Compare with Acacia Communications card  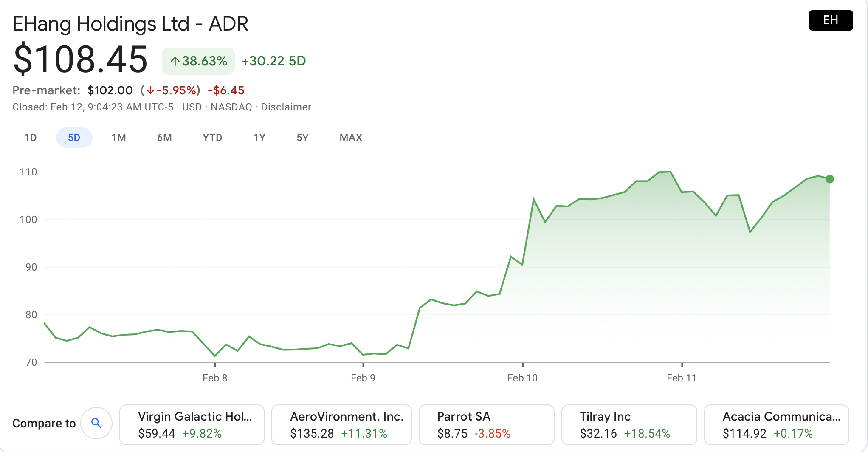coord(777,424)
